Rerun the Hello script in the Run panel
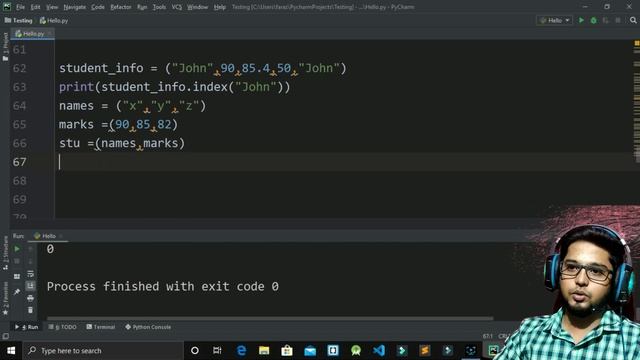 [17, 249]
